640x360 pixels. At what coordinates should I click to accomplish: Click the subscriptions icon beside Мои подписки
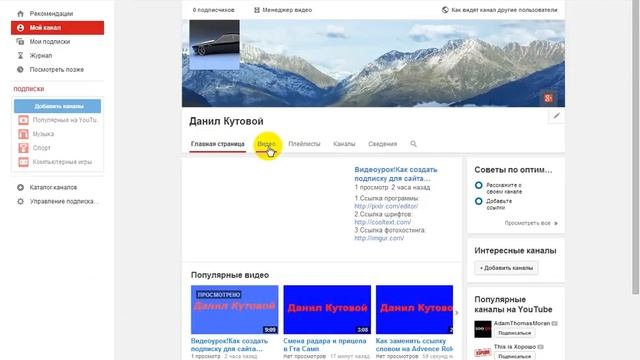20,42
